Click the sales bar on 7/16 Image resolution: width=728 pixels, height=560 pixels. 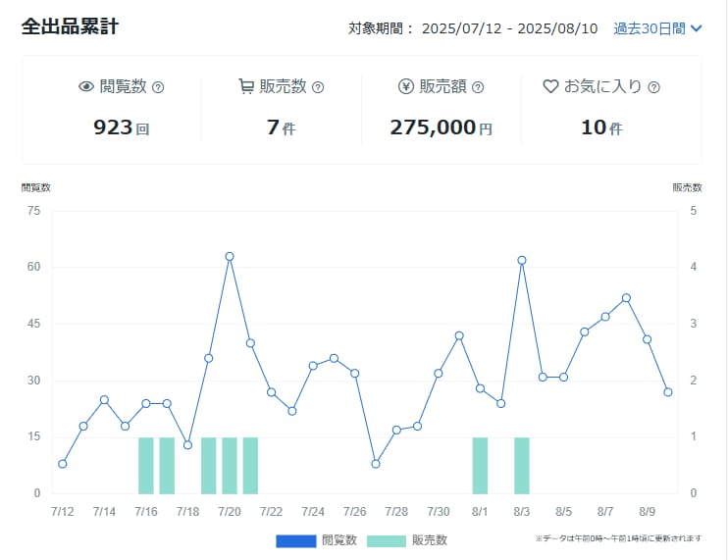click(x=146, y=466)
